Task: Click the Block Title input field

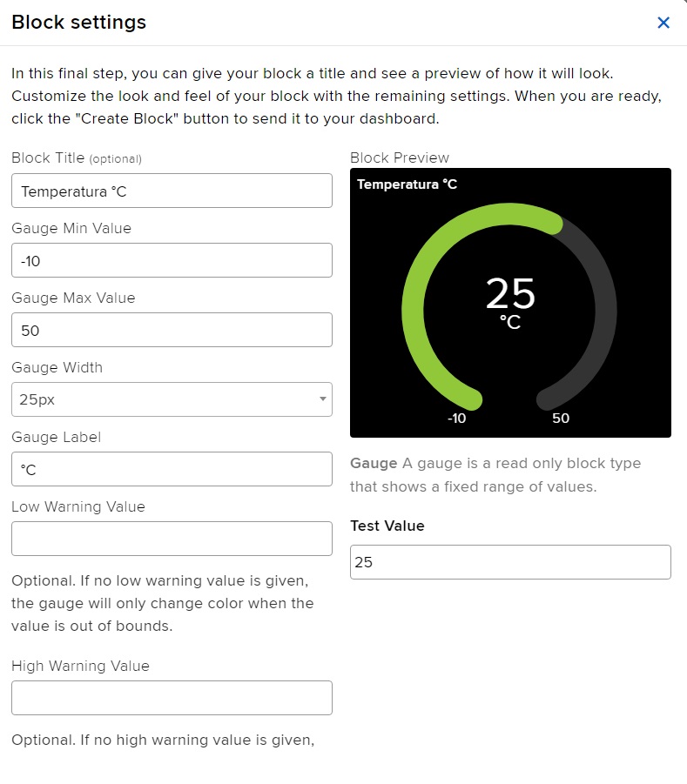Action: pyautogui.click(x=172, y=191)
